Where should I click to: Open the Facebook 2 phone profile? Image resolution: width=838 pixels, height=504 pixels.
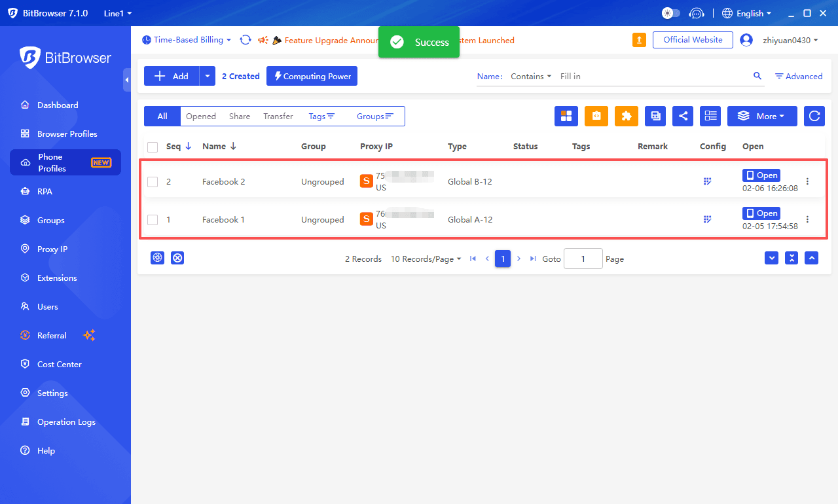coord(761,175)
